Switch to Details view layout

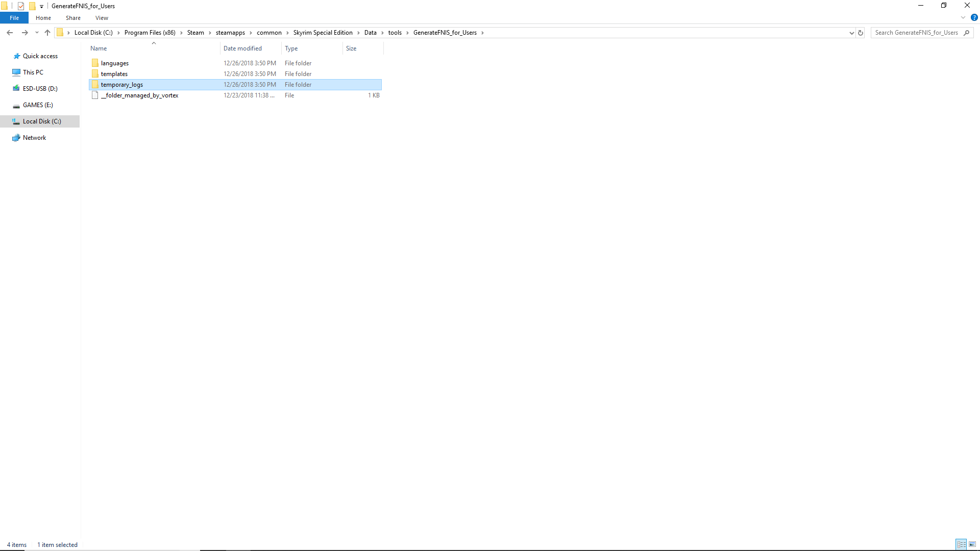tap(961, 544)
